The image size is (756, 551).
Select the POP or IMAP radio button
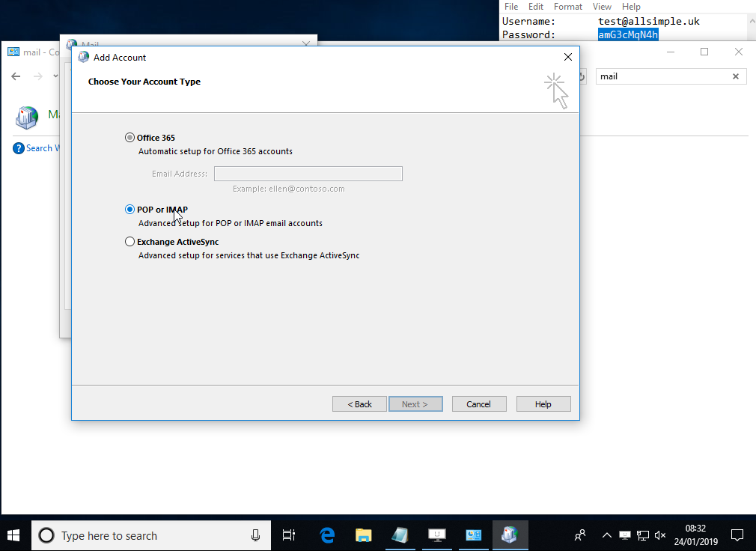[x=130, y=210]
